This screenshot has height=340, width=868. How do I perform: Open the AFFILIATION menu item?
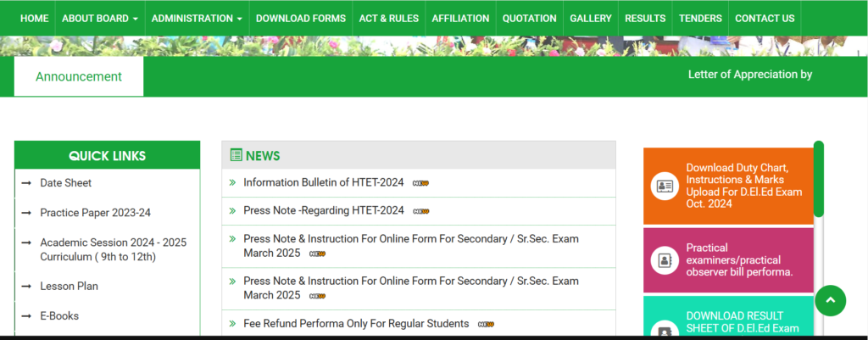pos(460,19)
